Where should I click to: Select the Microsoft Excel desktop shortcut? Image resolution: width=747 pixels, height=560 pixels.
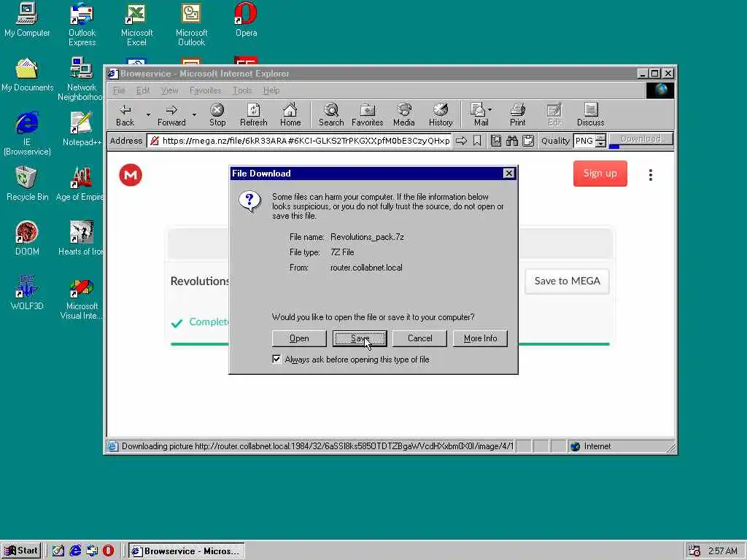tap(136, 25)
